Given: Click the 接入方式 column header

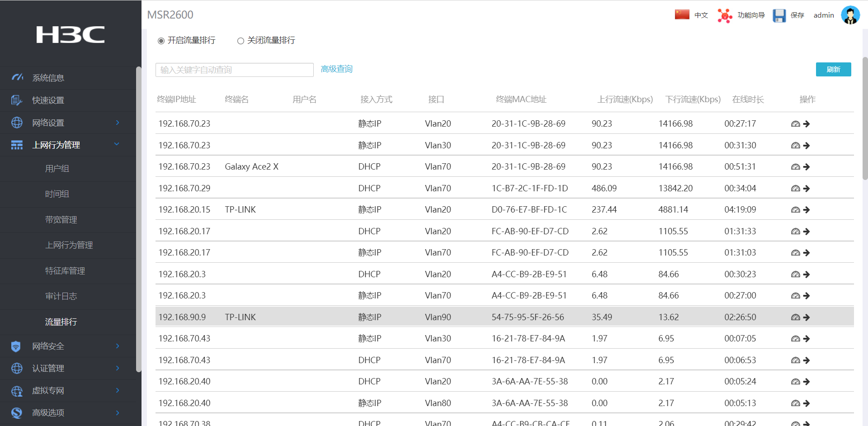Looking at the screenshot, I should click(376, 99).
